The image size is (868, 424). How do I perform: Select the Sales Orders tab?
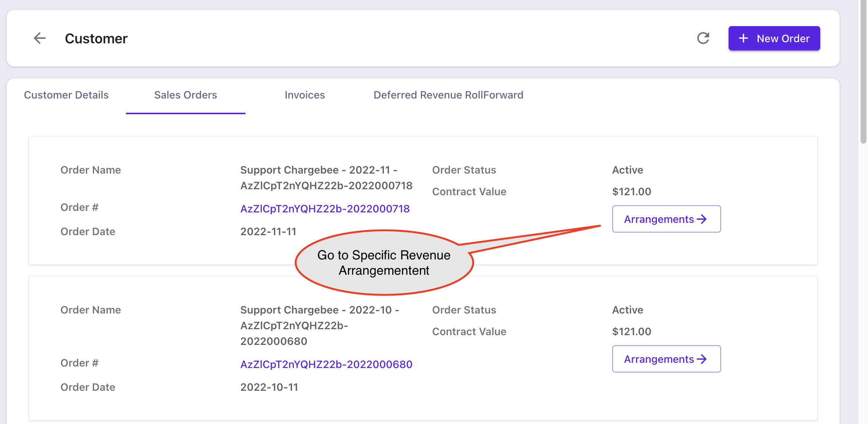[185, 95]
